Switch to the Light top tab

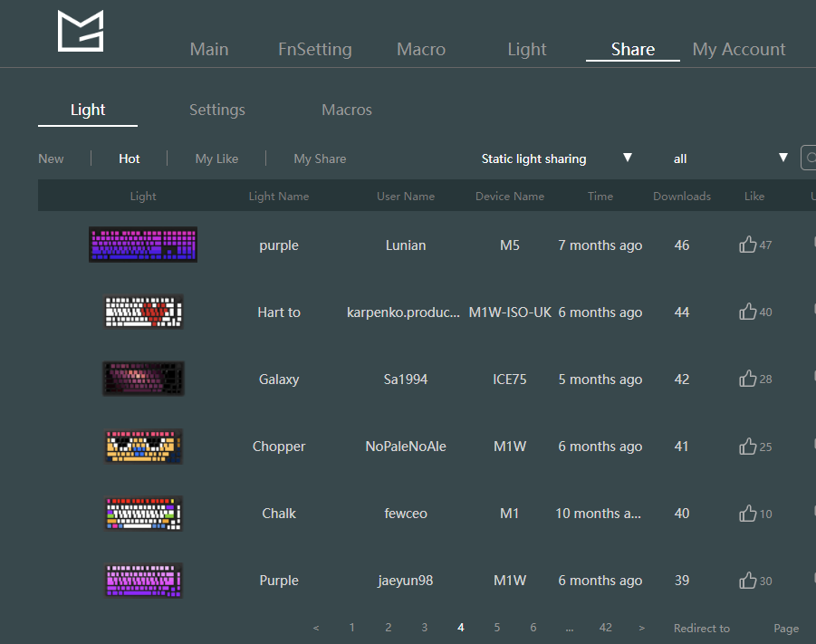click(527, 49)
